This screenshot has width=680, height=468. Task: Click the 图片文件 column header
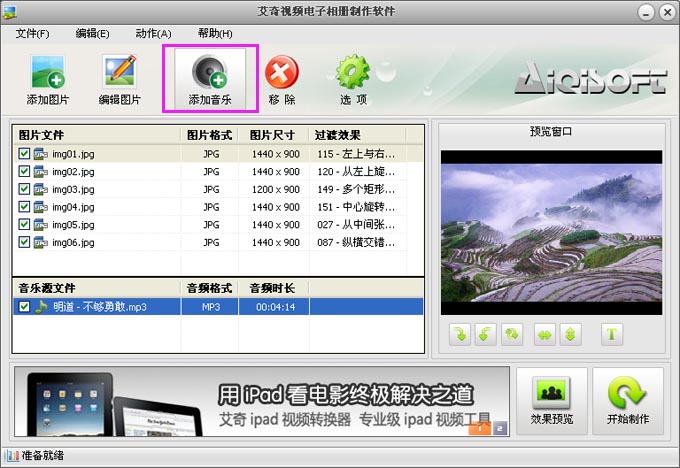point(97,135)
